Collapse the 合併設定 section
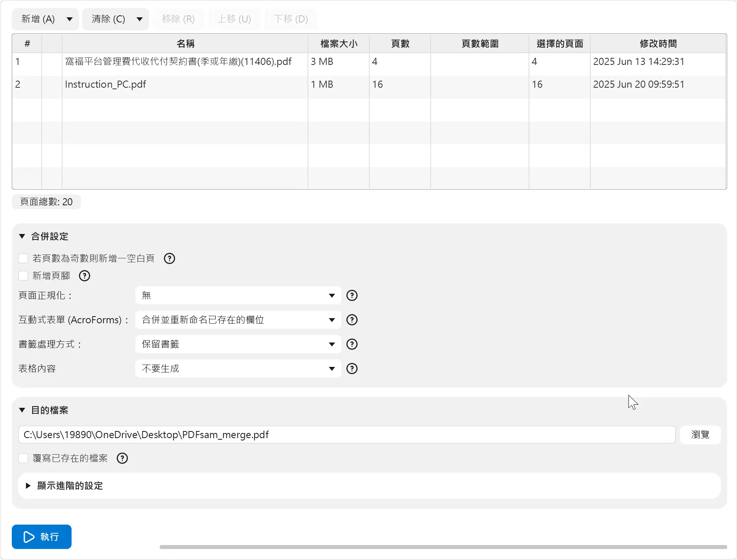The width and height of the screenshot is (737, 560). point(22,236)
